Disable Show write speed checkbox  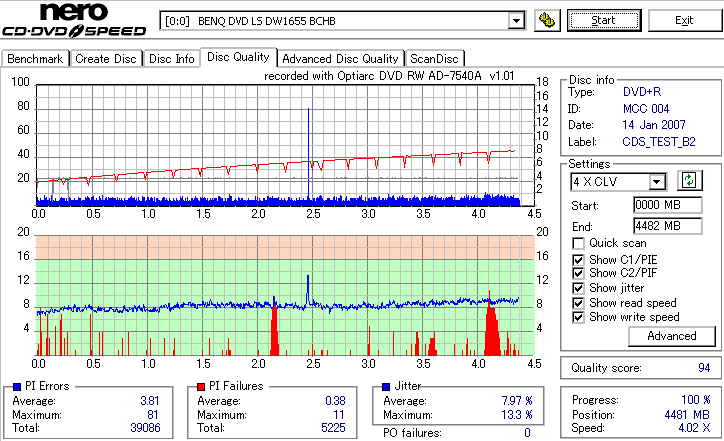[578, 317]
